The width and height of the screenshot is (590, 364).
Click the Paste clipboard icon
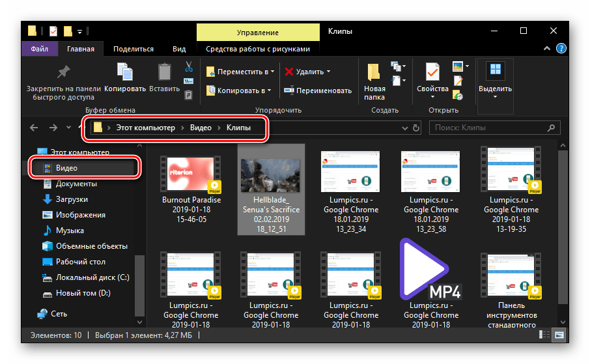click(x=164, y=72)
